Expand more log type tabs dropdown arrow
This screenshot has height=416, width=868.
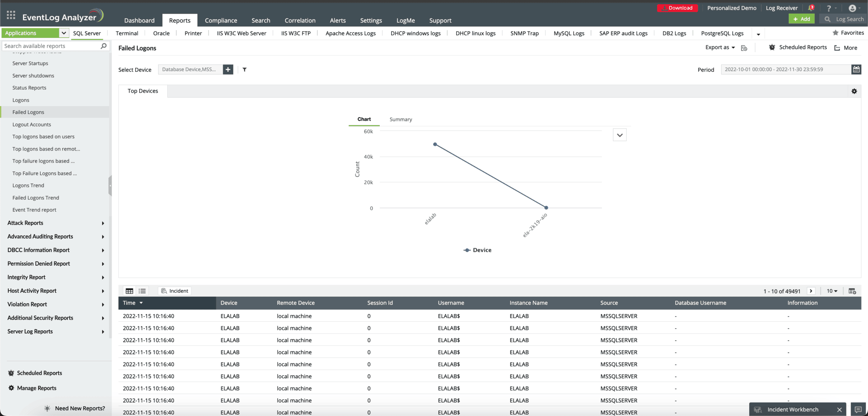pos(759,34)
